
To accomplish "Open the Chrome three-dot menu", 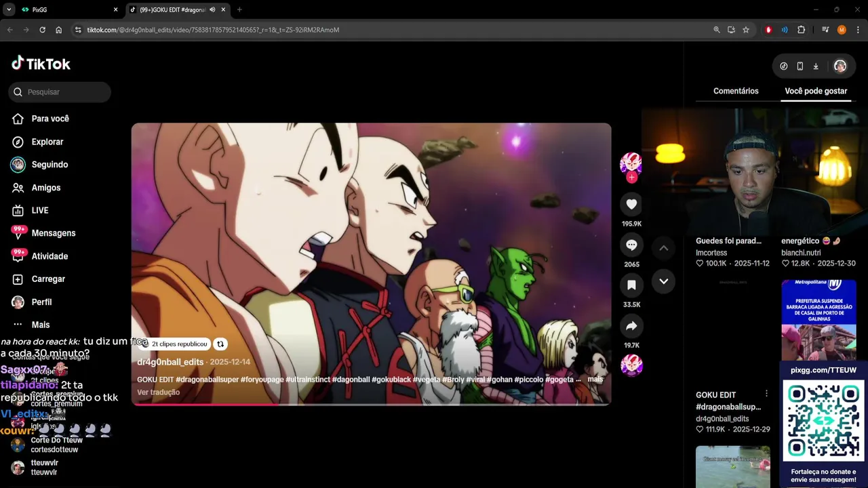I will [x=858, y=30].
